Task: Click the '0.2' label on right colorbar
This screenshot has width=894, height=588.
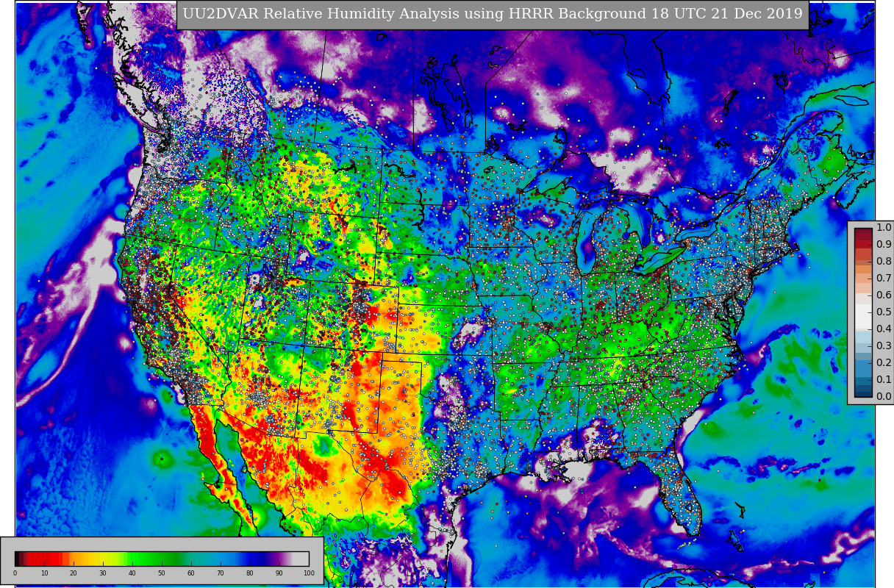Action: pos(884,362)
